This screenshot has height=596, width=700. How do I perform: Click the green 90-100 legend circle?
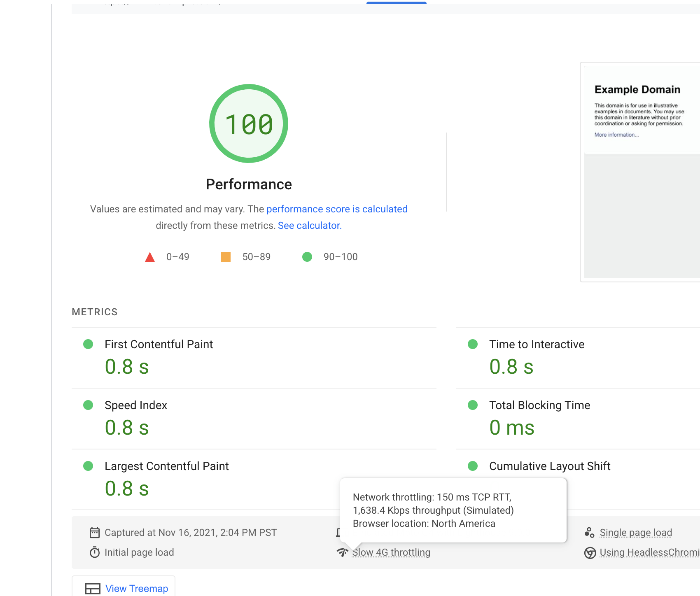click(307, 256)
